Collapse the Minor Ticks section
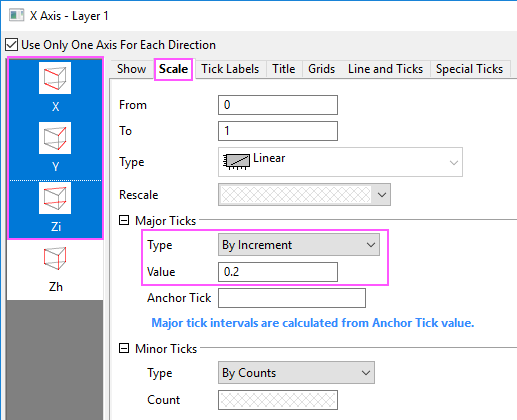The height and width of the screenshot is (420, 517). tap(124, 348)
